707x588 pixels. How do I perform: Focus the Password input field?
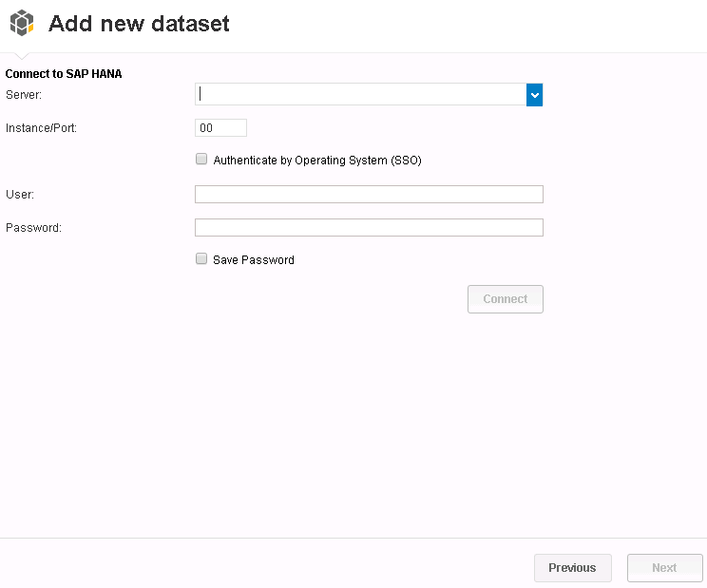coord(369,228)
